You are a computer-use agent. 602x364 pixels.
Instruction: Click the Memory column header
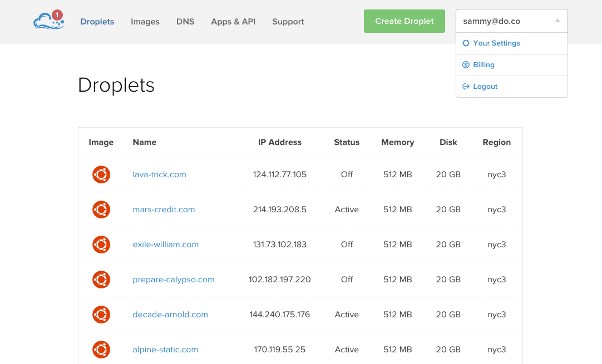coord(398,142)
